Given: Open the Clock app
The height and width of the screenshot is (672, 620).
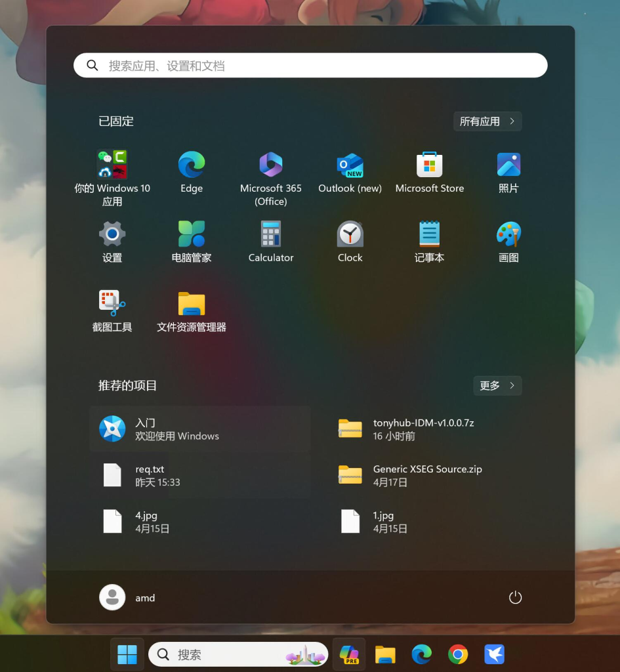Looking at the screenshot, I should 350,241.
